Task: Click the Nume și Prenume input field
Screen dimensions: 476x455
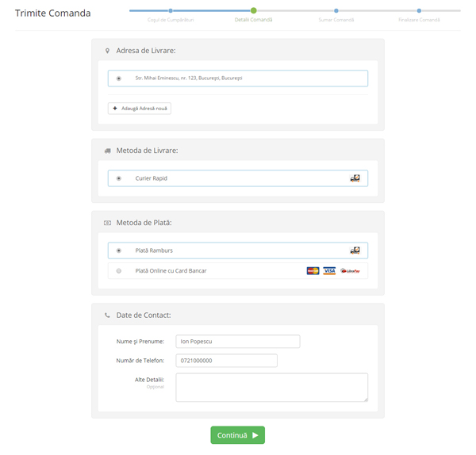Action: pos(238,342)
